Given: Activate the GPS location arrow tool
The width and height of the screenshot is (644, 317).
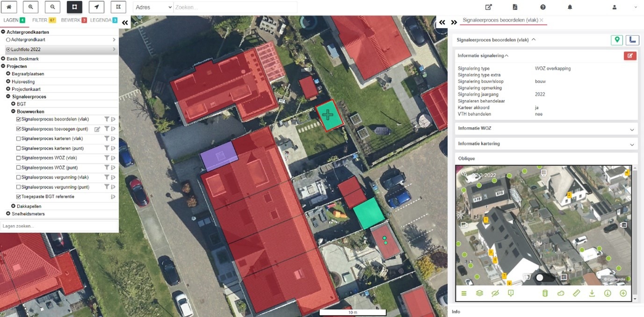Looking at the screenshot, I should (x=96, y=7).
